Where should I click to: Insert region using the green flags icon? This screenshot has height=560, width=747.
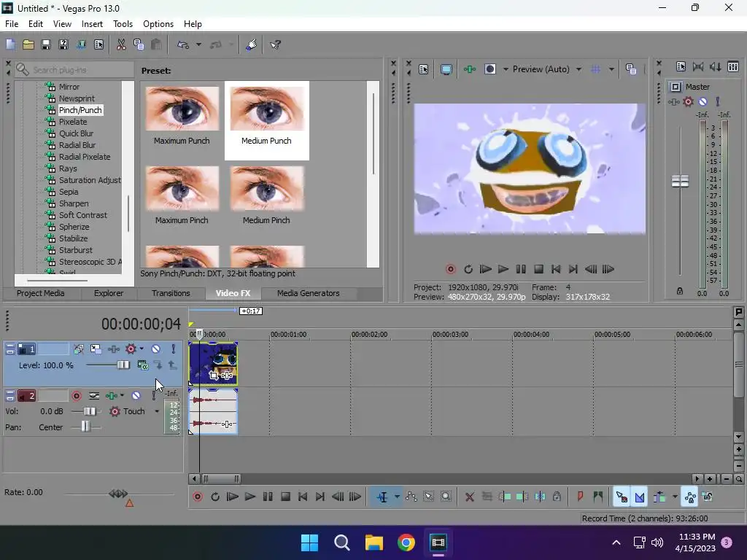pyautogui.click(x=598, y=497)
